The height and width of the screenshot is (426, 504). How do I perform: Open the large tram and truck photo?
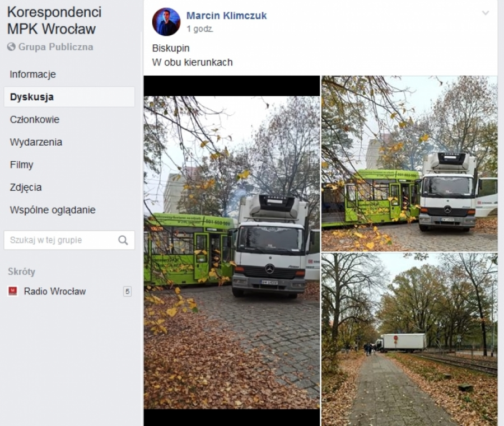point(232,251)
